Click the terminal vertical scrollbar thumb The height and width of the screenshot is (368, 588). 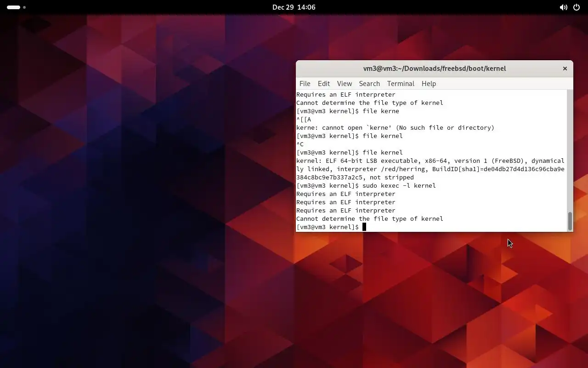pyautogui.click(x=570, y=221)
